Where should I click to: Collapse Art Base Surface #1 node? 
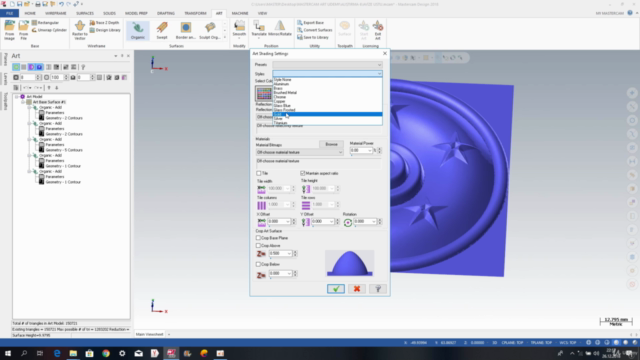23,102
